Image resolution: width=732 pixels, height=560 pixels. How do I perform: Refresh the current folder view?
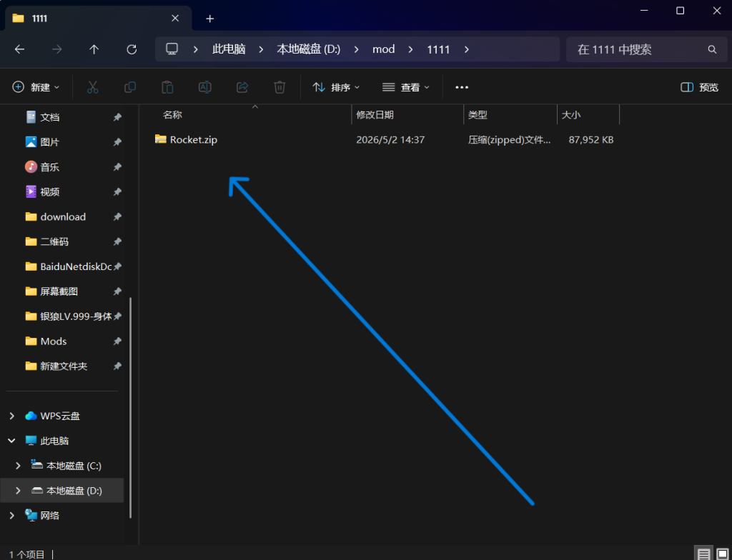point(132,49)
